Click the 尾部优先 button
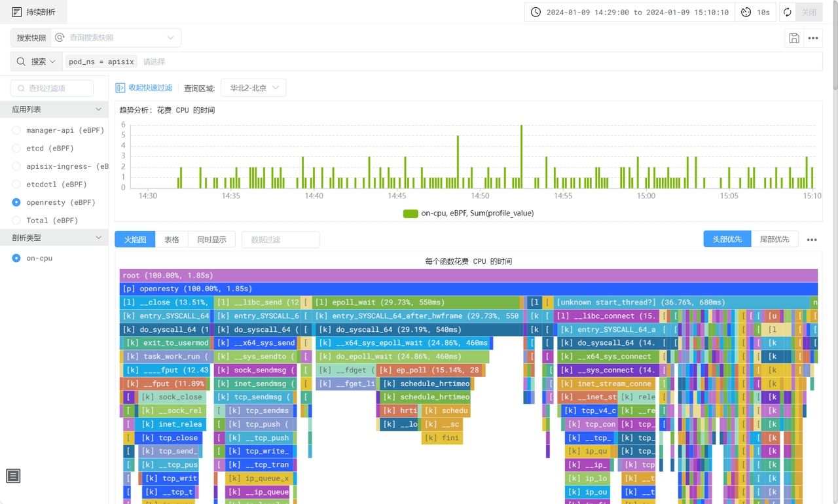Screen dimensions: 838x504 point(774,240)
